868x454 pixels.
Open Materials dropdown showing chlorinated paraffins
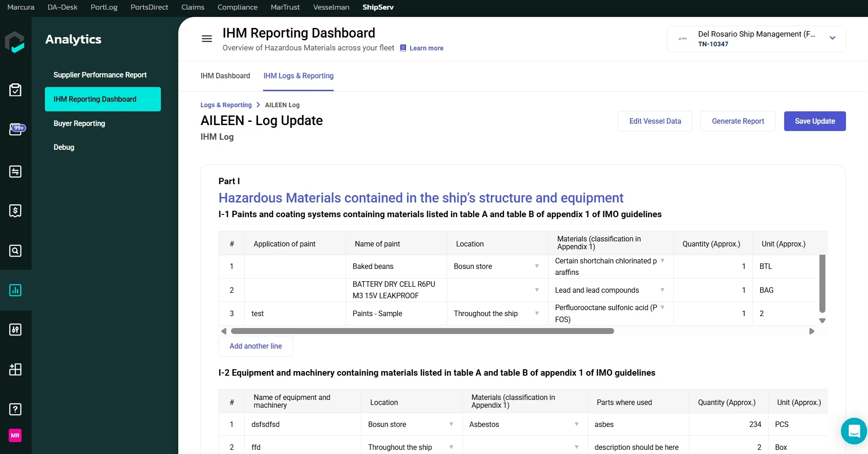point(662,261)
